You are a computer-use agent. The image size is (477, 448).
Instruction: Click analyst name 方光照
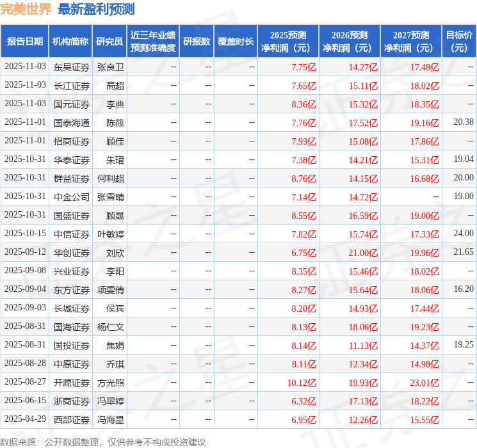(111, 383)
